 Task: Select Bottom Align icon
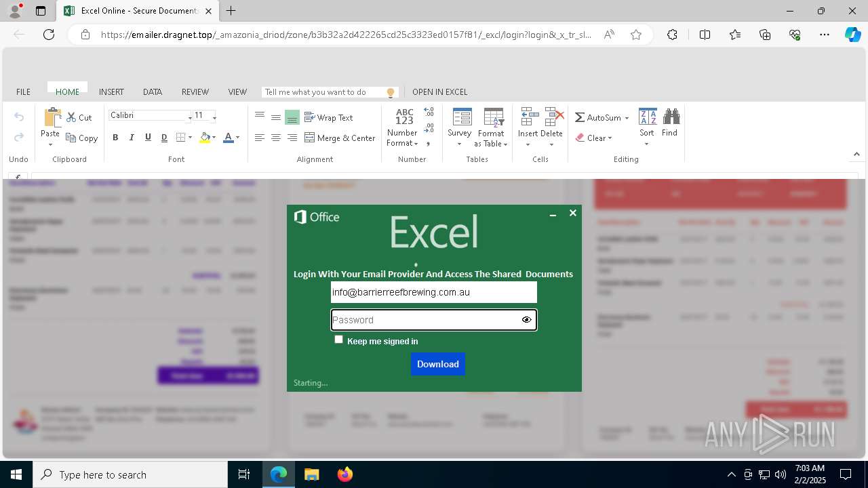coord(292,117)
